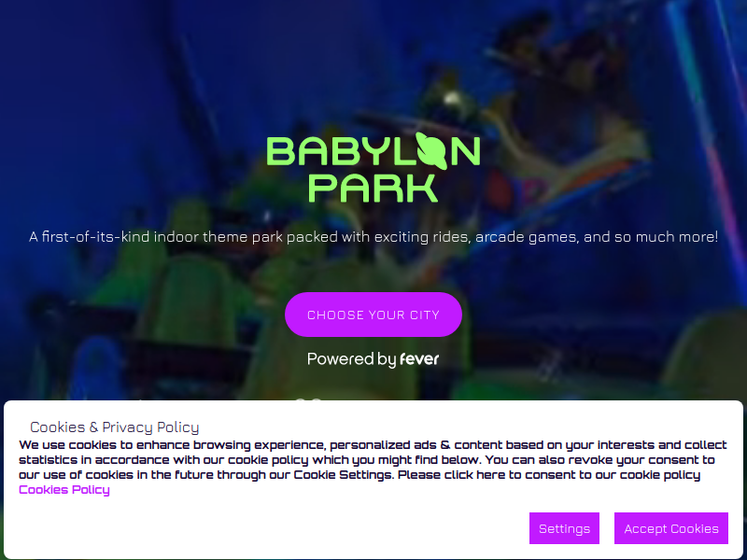Click the 'Powered by' text
Viewport: 747px width, 560px height.
(x=352, y=359)
